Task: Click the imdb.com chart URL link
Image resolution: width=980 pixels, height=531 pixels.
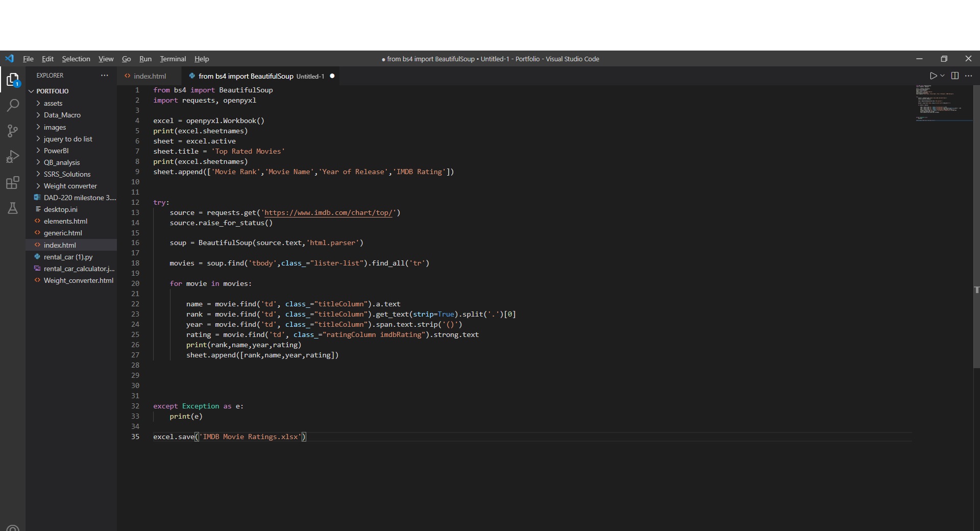Action: pyautogui.click(x=328, y=212)
